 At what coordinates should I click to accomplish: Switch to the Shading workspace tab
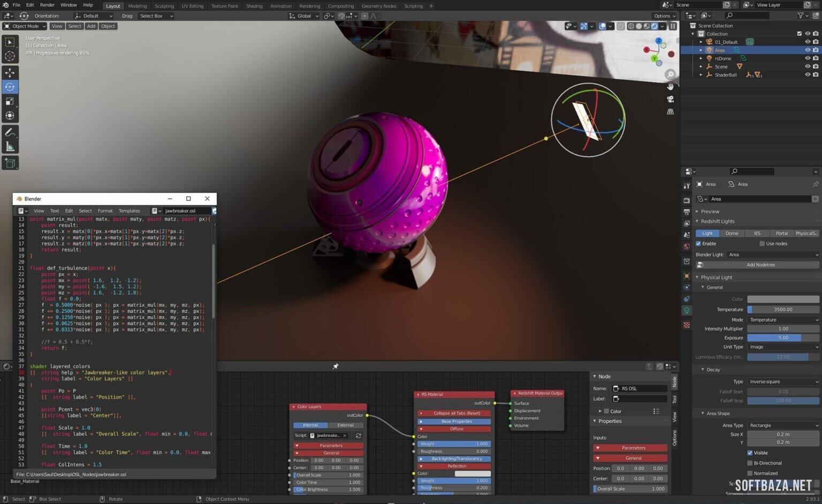[x=254, y=6]
